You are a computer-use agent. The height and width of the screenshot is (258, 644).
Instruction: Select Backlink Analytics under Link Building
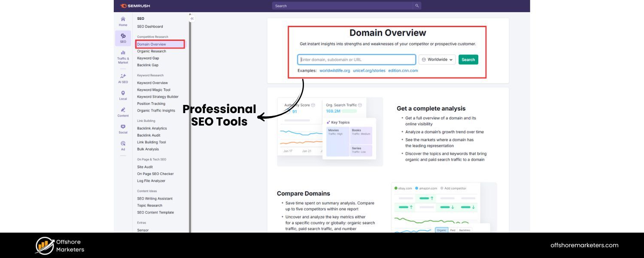pyautogui.click(x=151, y=128)
